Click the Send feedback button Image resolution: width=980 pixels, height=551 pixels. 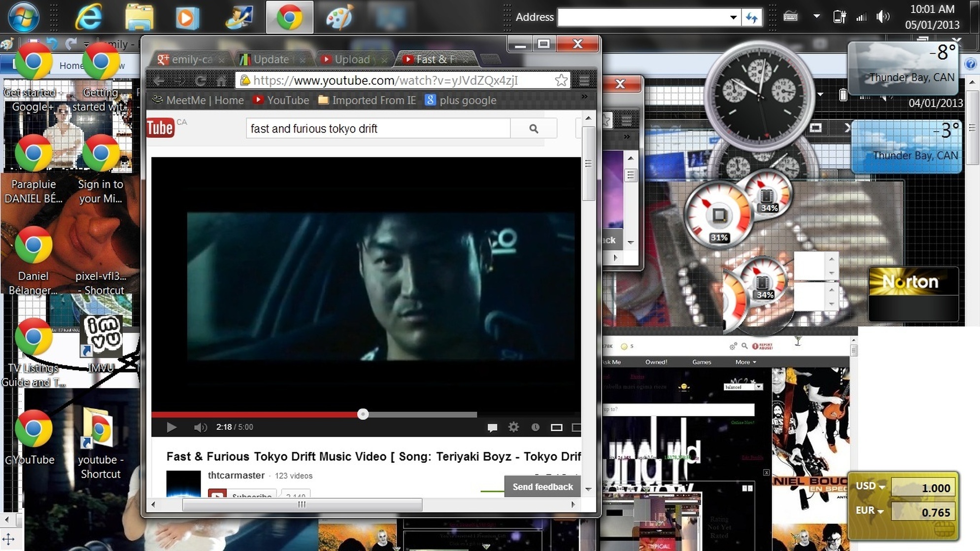pos(542,487)
